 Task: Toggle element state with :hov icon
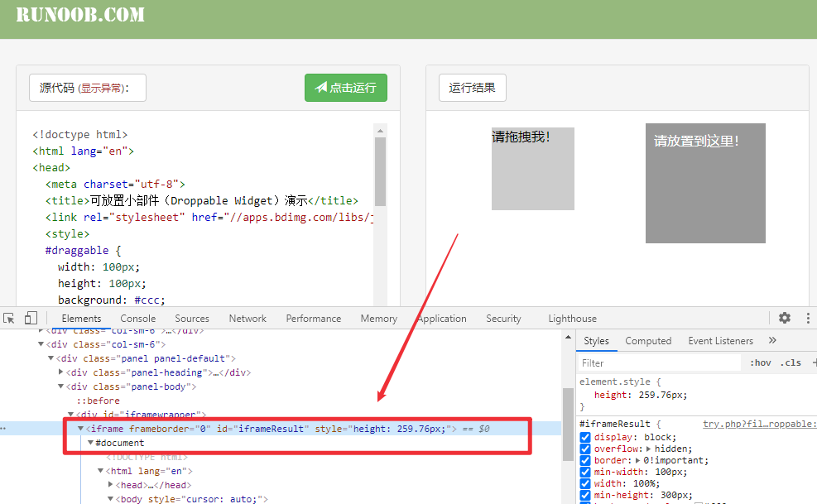759,362
